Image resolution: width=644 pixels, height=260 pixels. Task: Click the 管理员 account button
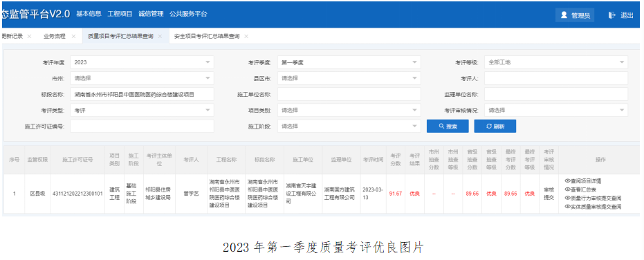point(575,15)
